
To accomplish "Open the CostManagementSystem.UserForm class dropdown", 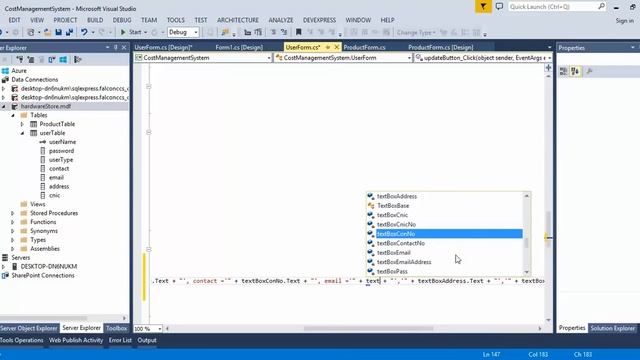I will 343,58.
